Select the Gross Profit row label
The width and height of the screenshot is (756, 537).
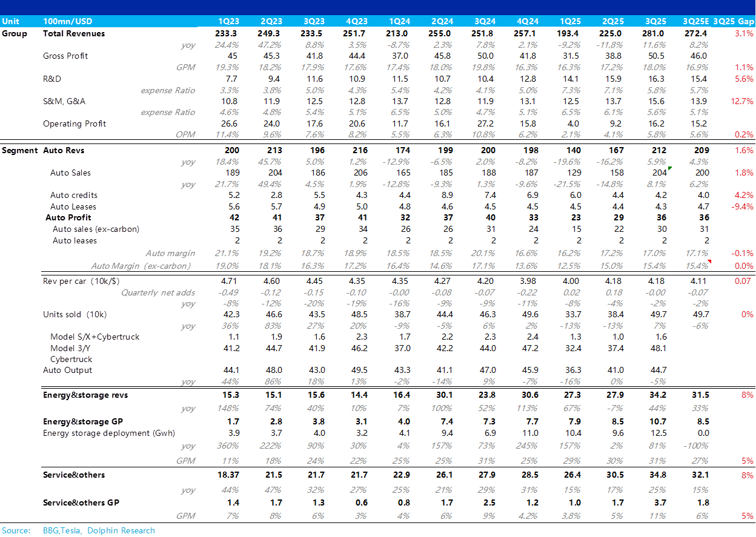click(x=65, y=56)
